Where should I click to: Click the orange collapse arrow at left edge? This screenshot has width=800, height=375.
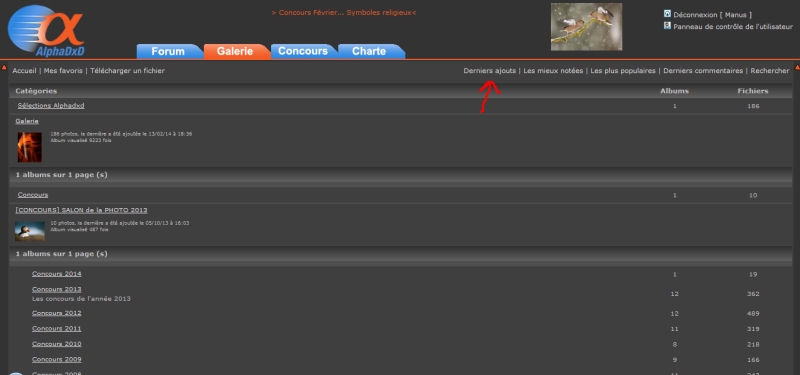[4, 67]
